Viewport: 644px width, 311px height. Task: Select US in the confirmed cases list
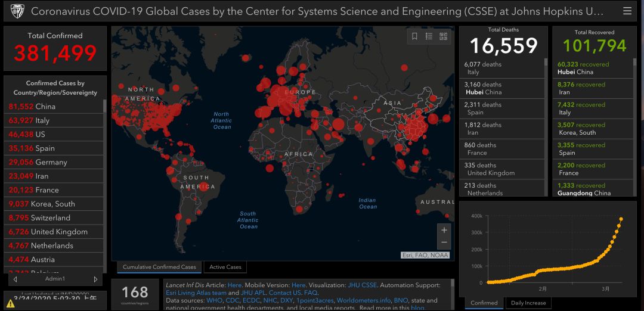pyautogui.click(x=54, y=135)
